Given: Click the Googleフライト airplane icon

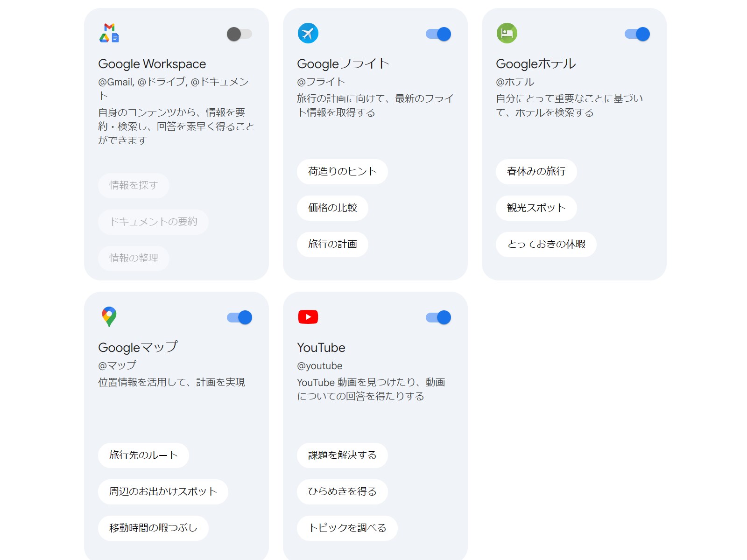Looking at the screenshot, I should coord(308,33).
